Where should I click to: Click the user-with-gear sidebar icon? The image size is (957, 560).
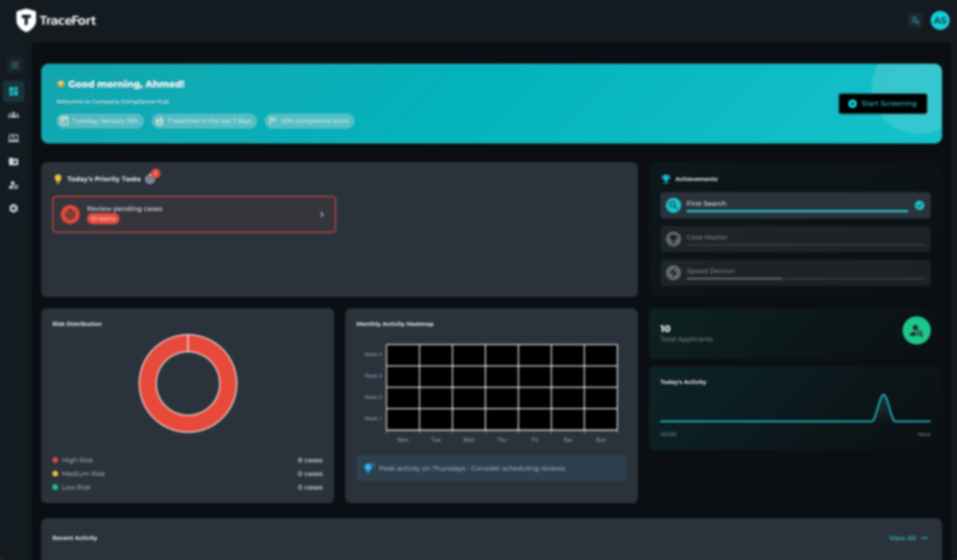[x=14, y=185]
